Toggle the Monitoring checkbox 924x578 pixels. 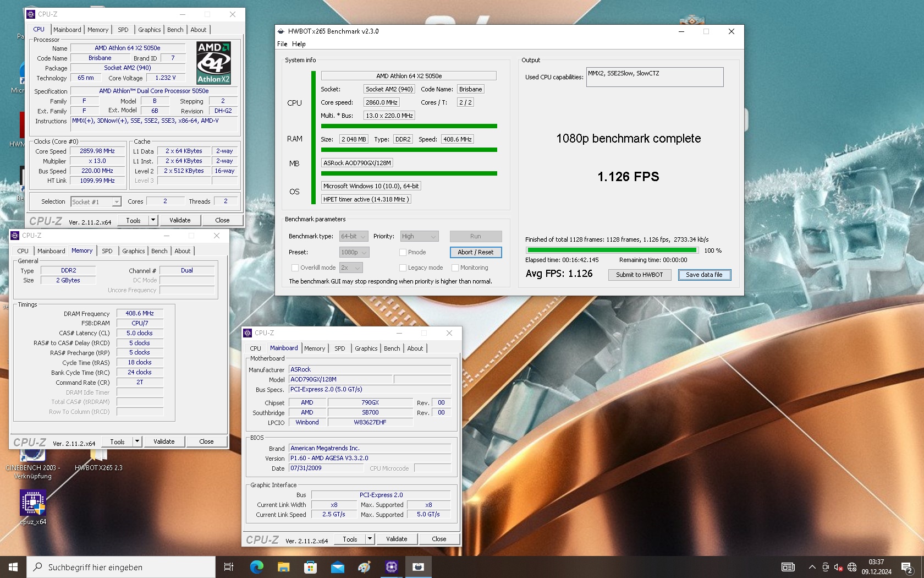pyautogui.click(x=455, y=268)
